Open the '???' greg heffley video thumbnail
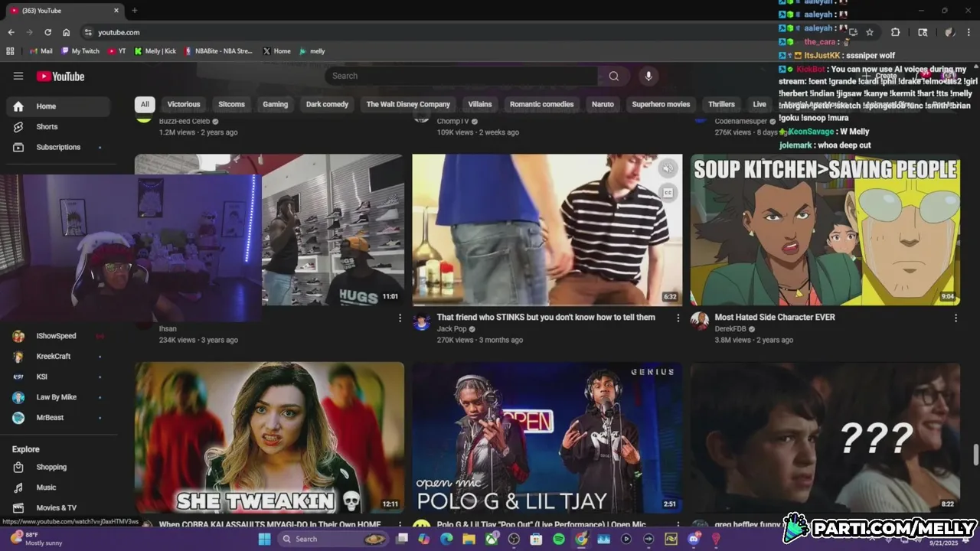The height and width of the screenshot is (551, 980). pyautogui.click(x=825, y=437)
